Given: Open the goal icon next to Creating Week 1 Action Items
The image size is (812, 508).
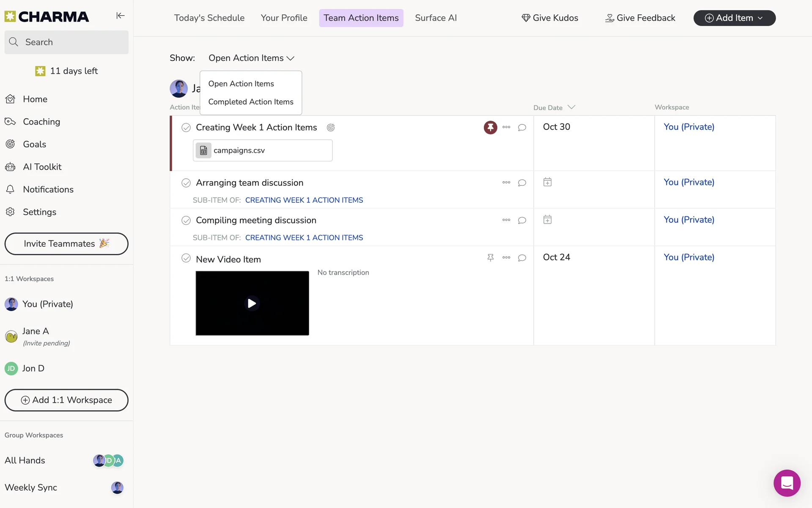Looking at the screenshot, I should 331,127.
